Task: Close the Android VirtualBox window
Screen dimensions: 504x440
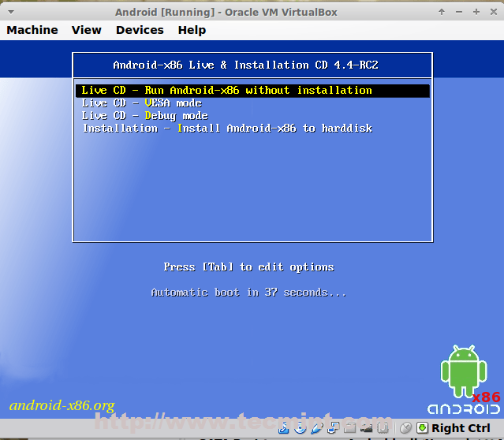Action: [x=494, y=12]
